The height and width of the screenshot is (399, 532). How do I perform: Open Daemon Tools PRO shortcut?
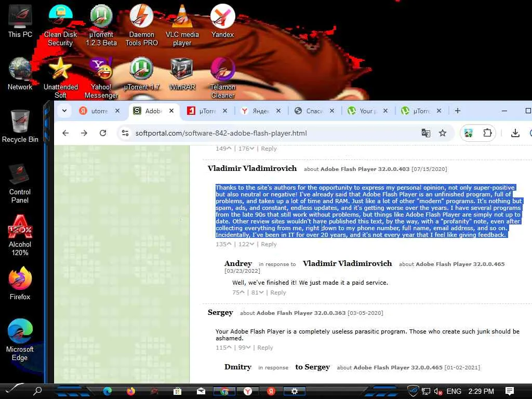tap(141, 25)
